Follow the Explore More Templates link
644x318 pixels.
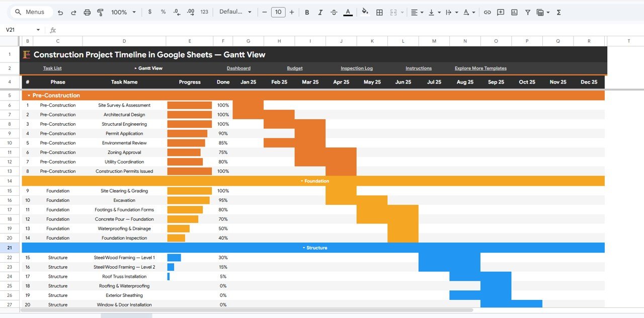click(x=480, y=68)
